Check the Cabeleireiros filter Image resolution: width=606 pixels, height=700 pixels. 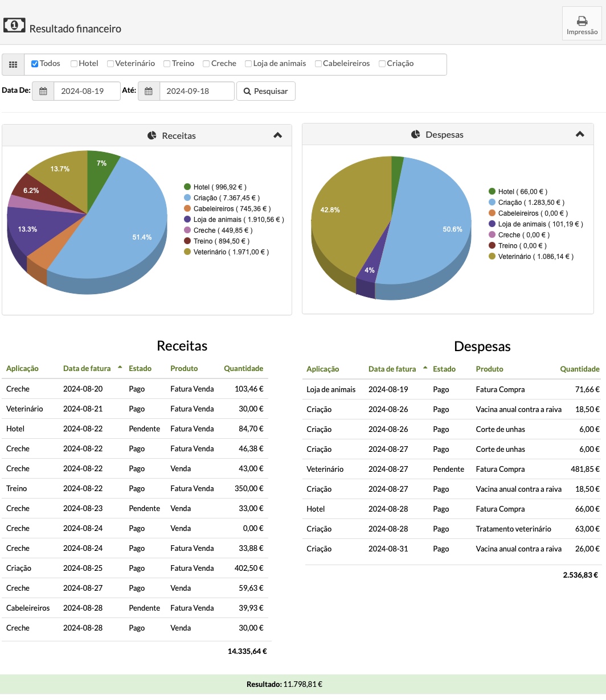(318, 64)
